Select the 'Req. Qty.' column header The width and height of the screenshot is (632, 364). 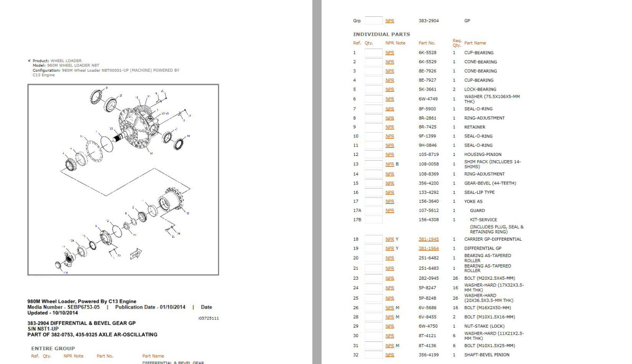[x=457, y=43]
